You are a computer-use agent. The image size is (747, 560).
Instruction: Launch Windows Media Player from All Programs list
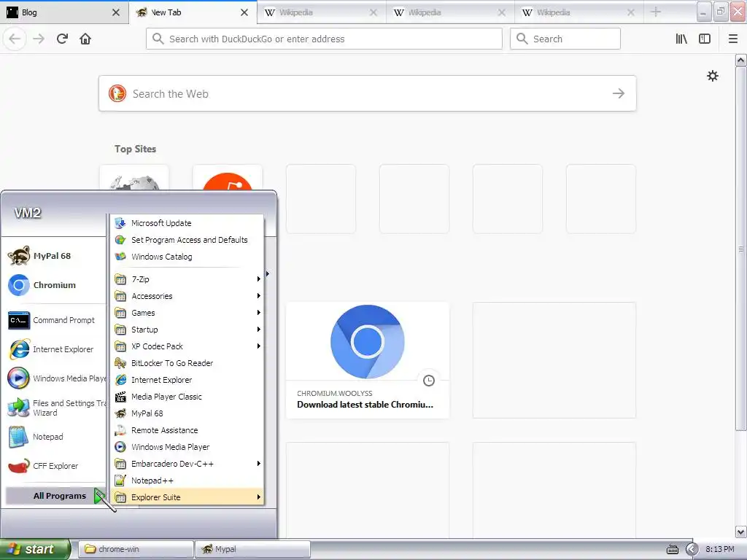coord(187,447)
